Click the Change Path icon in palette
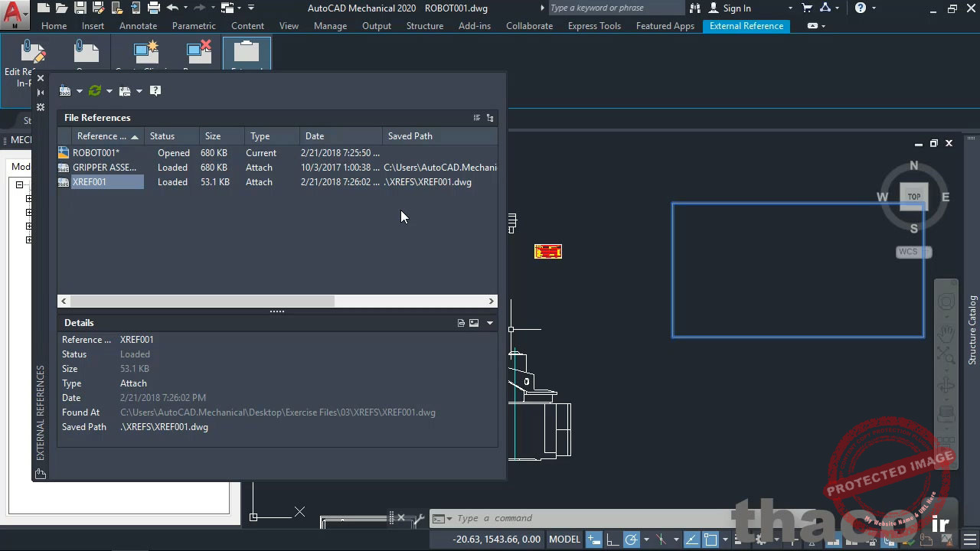This screenshot has width=980, height=551. pos(125,91)
